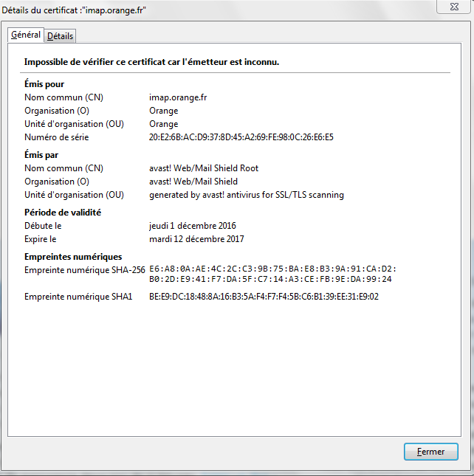Select the Général tab

[26, 35]
